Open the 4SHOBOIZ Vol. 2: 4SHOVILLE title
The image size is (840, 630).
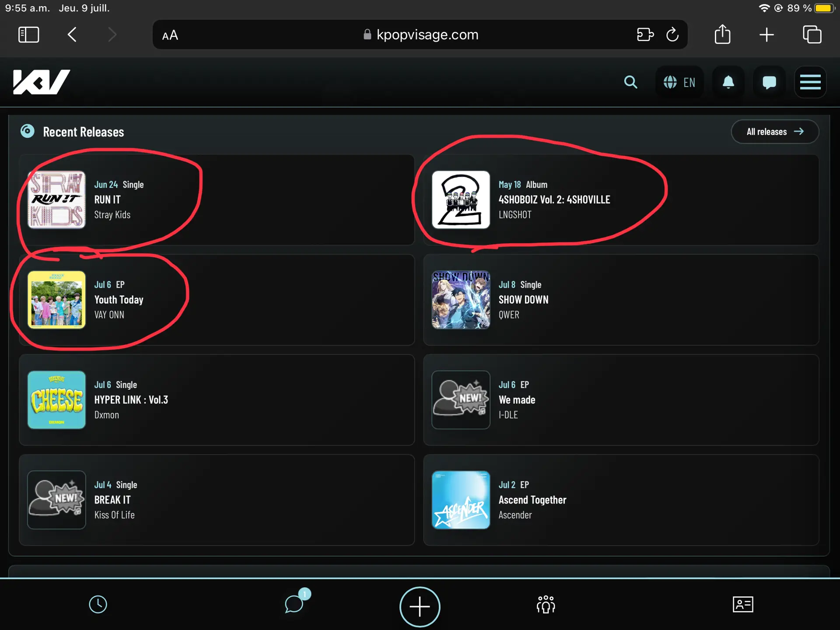pyautogui.click(x=554, y=199)
